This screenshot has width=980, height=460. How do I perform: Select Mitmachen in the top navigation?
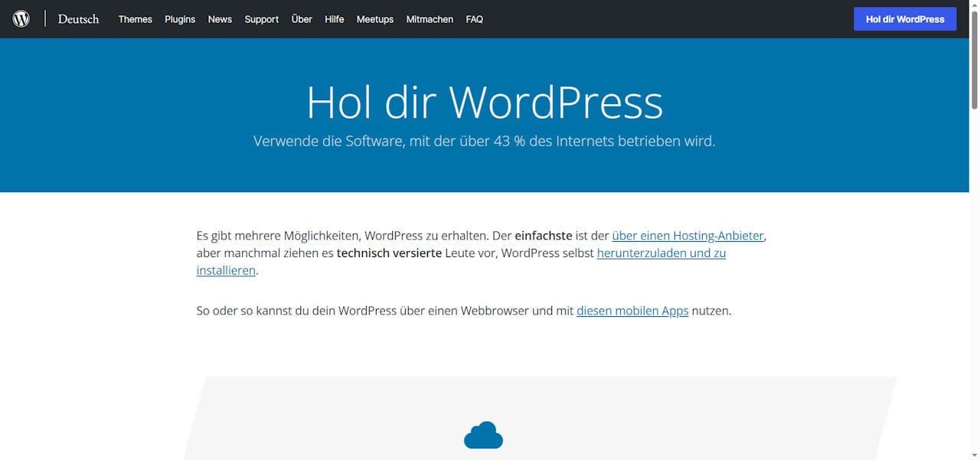(430, 19)
